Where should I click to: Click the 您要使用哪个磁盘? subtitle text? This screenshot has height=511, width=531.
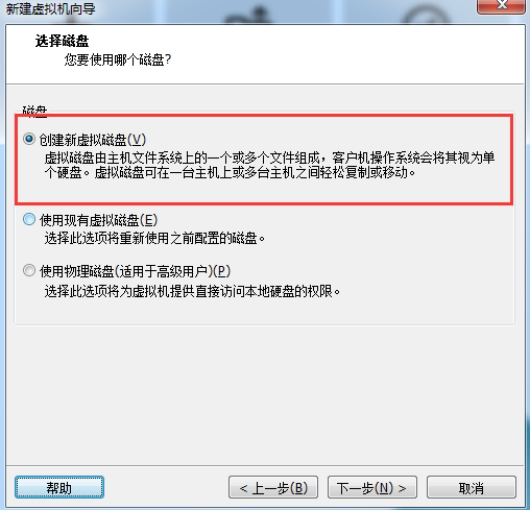pos(118,60)
